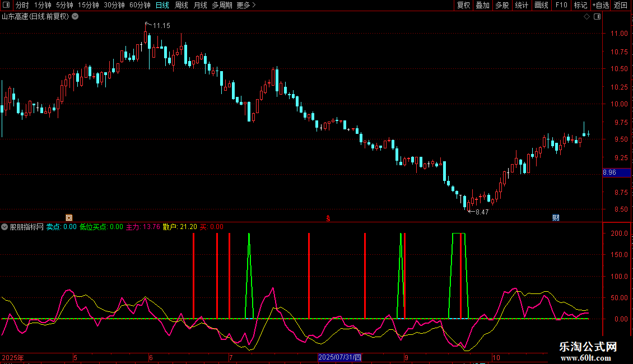Click the 2025/07/31 date marker on the timeline
Screen dimensions: 633x364
tap(339, 357)
